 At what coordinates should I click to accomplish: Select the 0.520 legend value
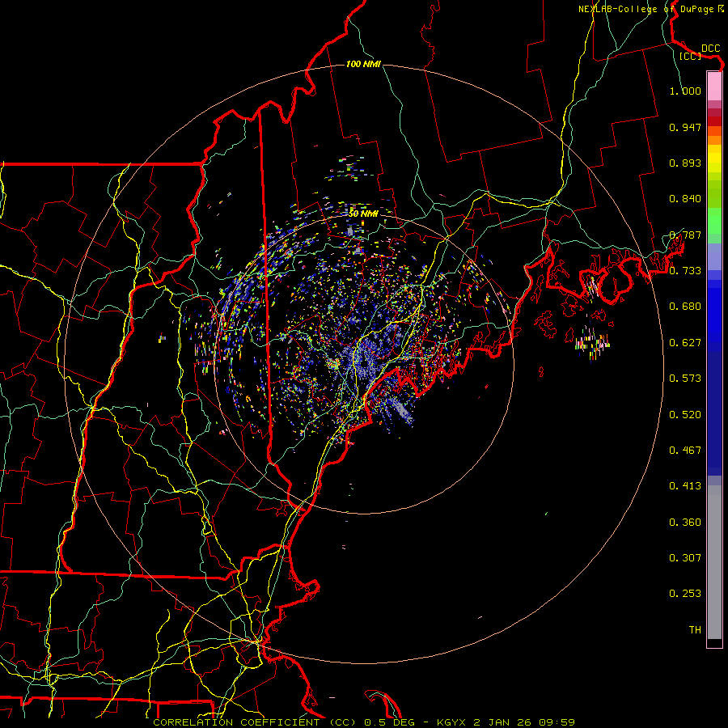point(685,415)
